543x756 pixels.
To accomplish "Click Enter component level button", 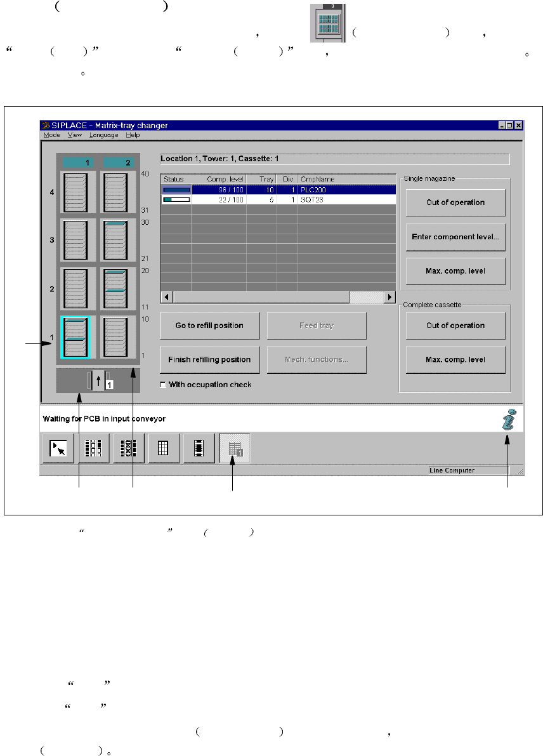I will point(455,237).
